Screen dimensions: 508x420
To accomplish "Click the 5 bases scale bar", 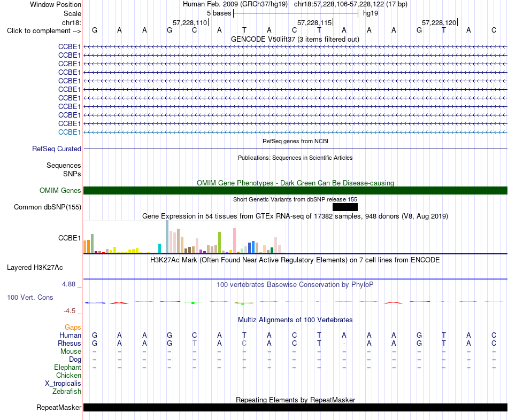I will click(x=296, y=13).
